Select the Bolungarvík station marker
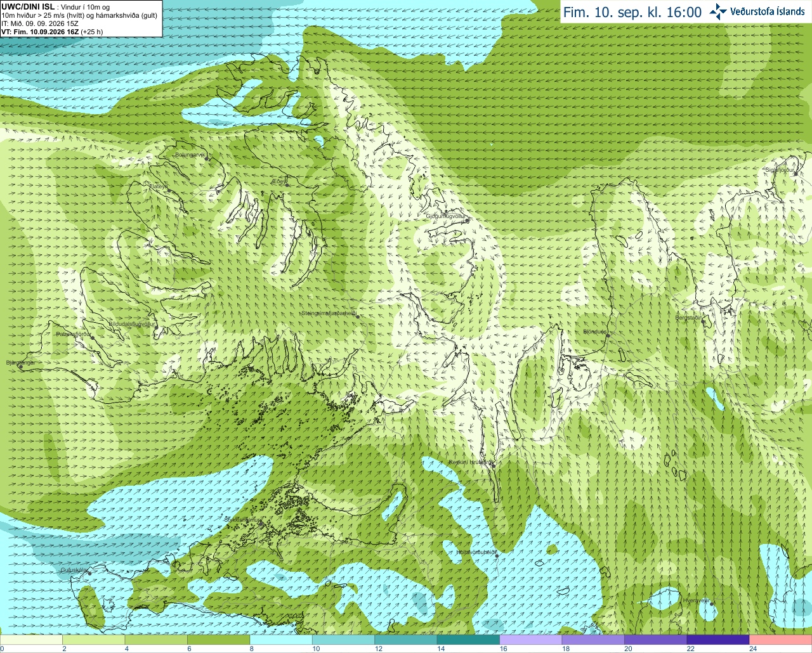This screenshot has width=812, height=653. [207, 159]
